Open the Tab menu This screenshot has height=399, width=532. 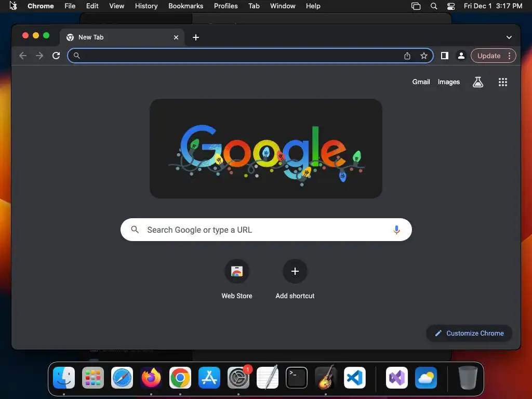point(254,6)
